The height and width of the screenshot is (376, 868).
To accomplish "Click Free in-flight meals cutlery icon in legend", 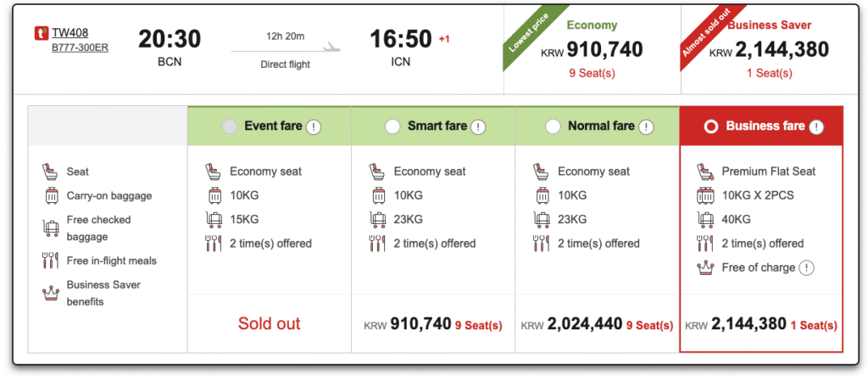I will coord(50,260).
